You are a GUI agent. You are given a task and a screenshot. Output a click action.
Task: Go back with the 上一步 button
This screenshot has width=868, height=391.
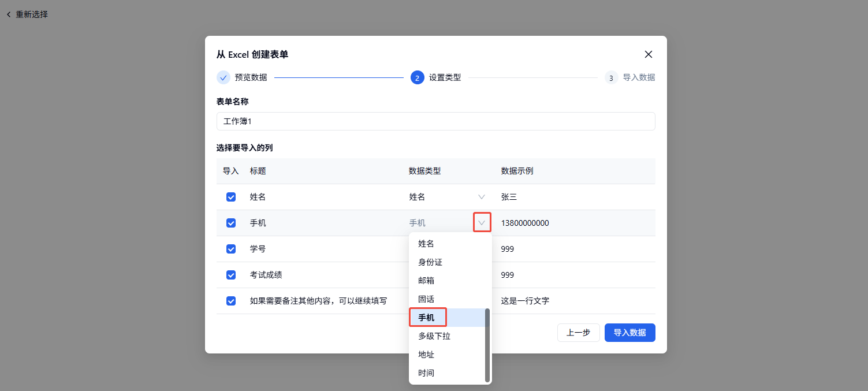click(x=578, y=333)
